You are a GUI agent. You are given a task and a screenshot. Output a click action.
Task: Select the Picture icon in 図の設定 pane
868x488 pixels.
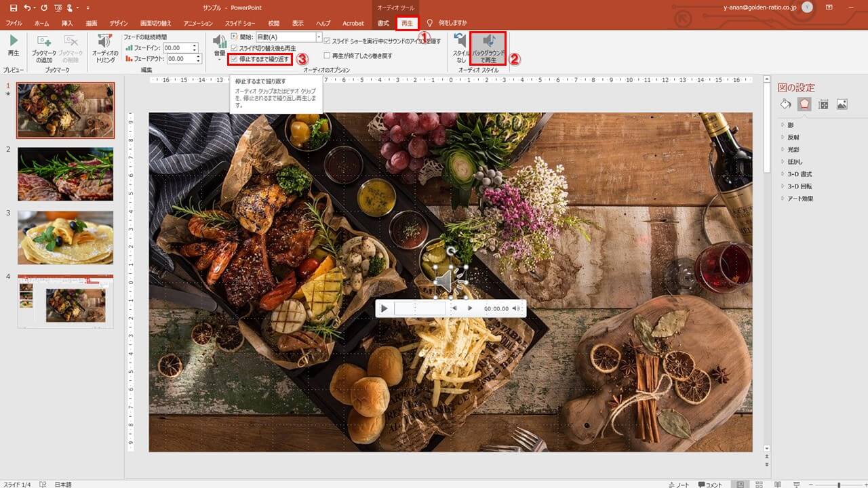coord(842,104)
